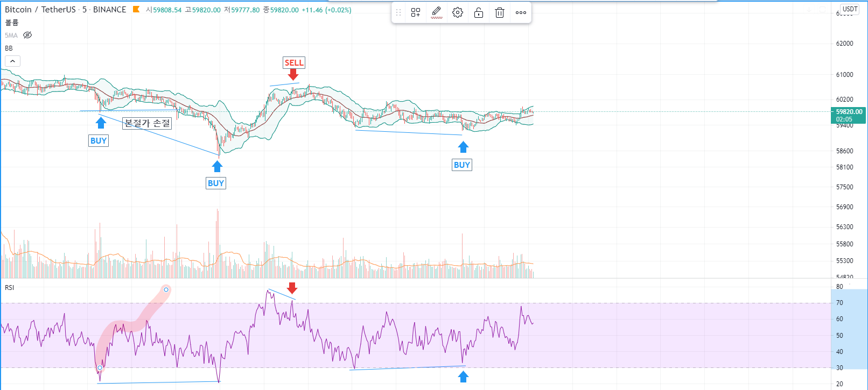Screen dimensions: 868x390
Task: Open the three-dot more options menu
Action: point(521,13)
